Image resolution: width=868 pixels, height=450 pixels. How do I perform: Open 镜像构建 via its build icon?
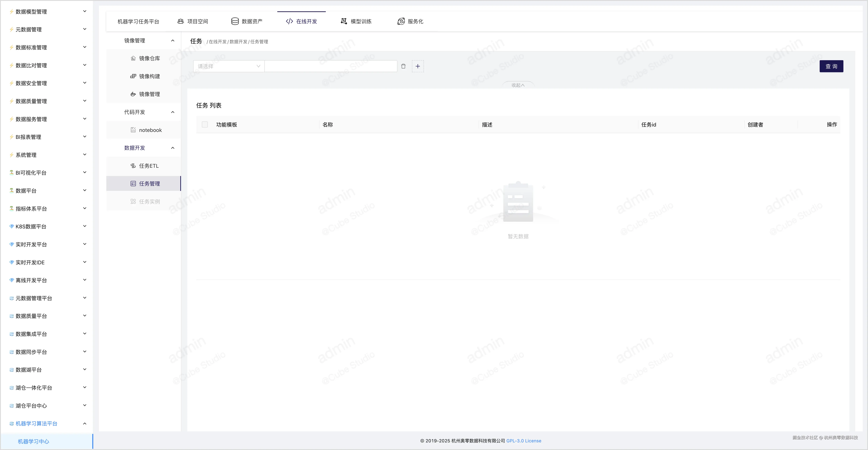(x=133, y=76)
